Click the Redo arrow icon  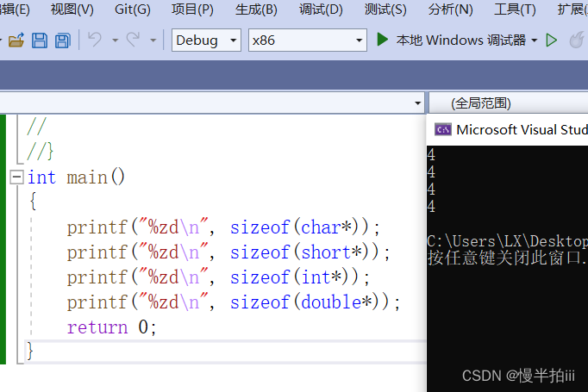(x=133, y=40)
